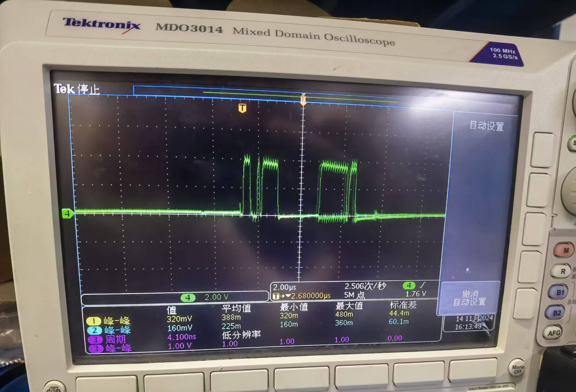576x392 pixels.
Task: Click the 周期 measurement label
Action: [x=116, y=339]
